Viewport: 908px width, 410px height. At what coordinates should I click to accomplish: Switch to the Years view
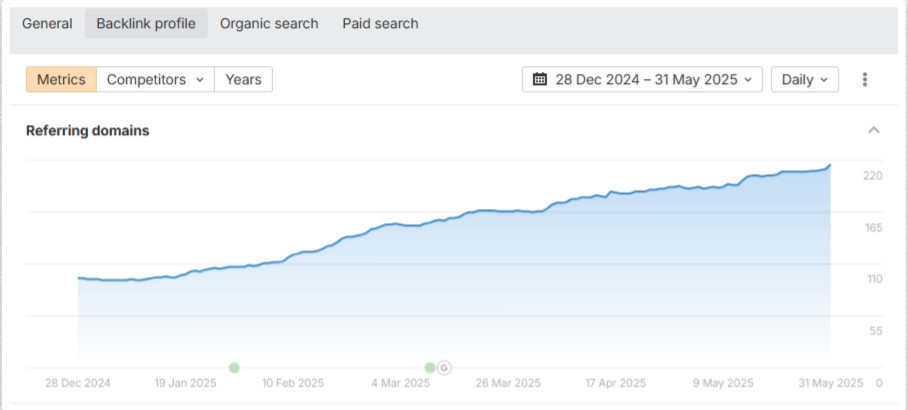tap(243, 80)
